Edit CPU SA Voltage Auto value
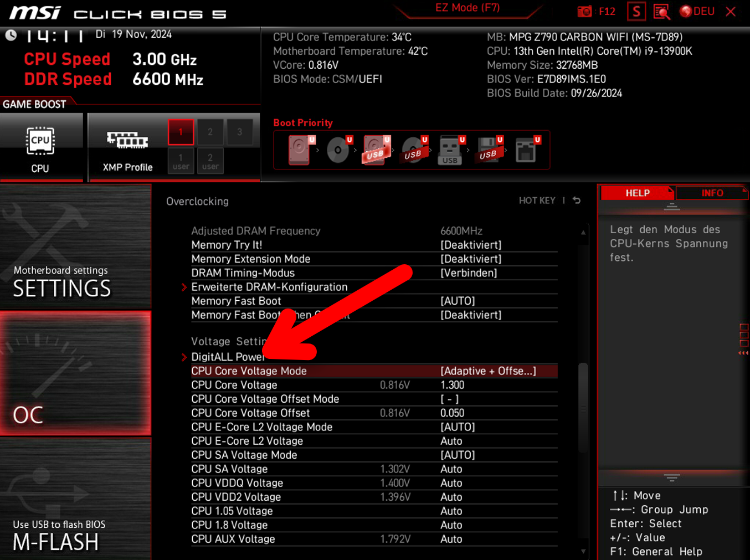The height and width of the screenshot is (560, 750). [451, 469]
